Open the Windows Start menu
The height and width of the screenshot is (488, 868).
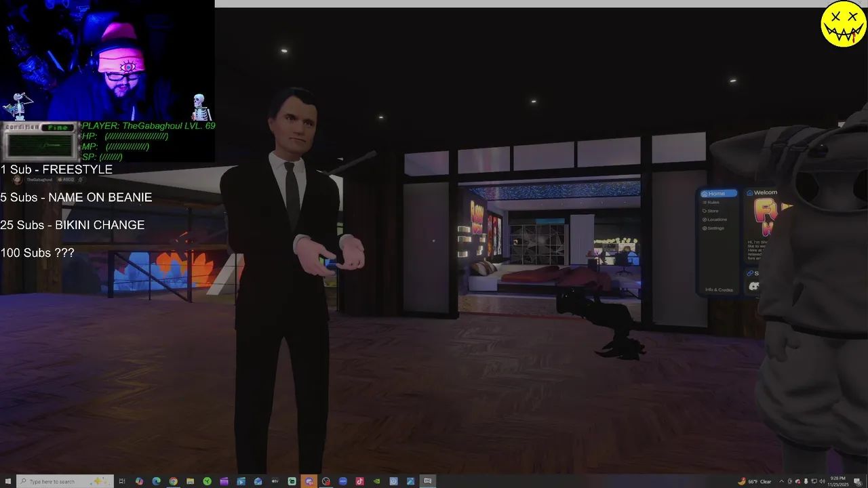[x=8, y=481]
